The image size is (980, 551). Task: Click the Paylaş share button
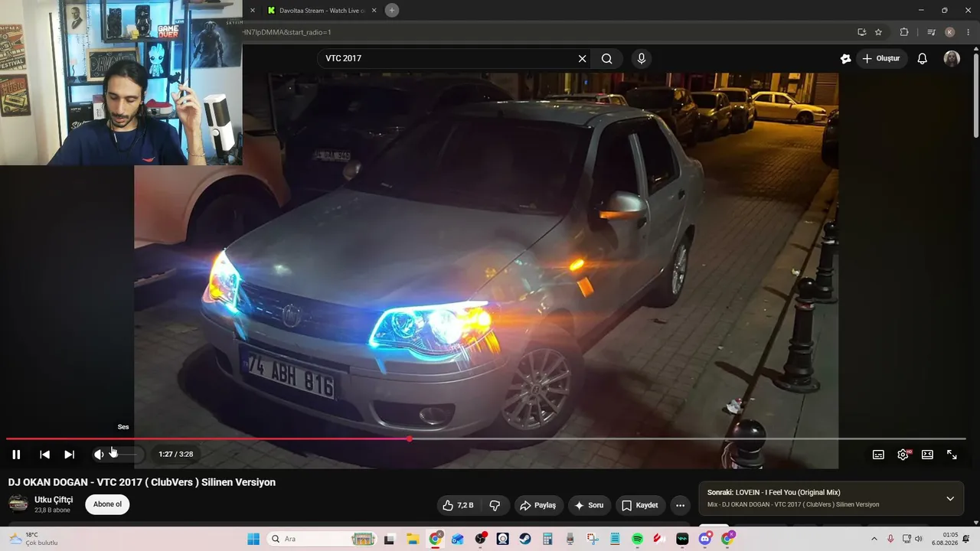pyautogui.click(x=537, y=505)
